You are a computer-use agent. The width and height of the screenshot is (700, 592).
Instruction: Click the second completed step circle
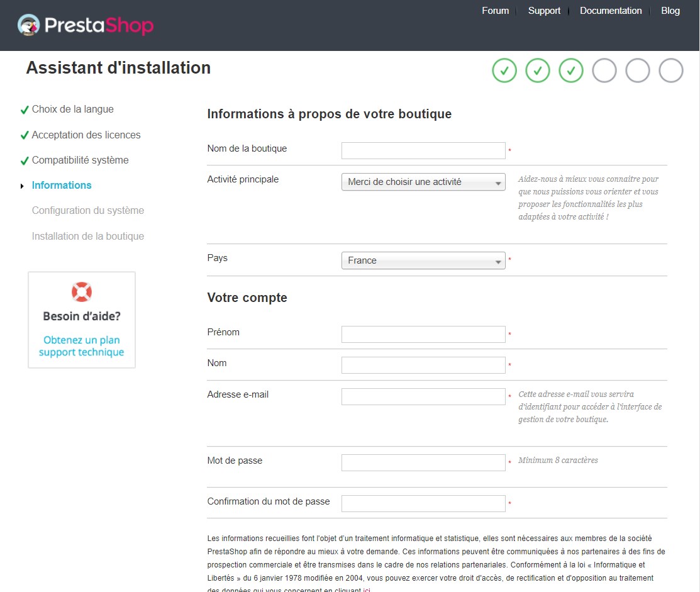point(538,70)
